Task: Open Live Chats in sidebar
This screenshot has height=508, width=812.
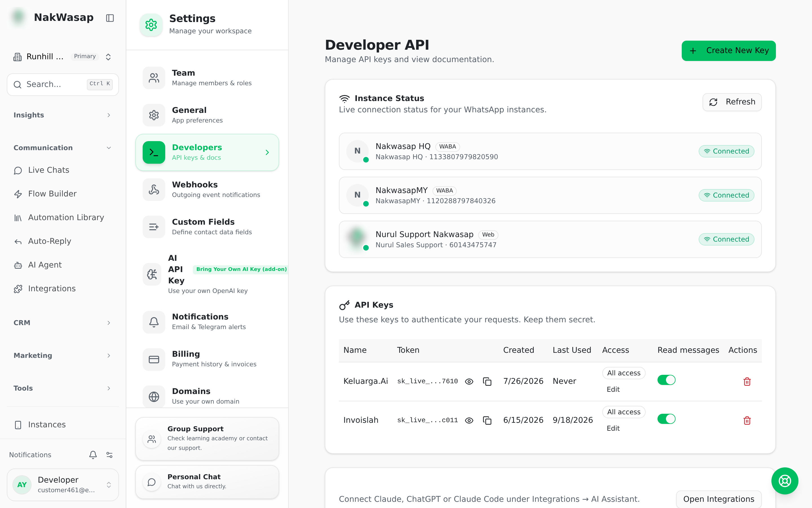Action: (x=63, y=170)
